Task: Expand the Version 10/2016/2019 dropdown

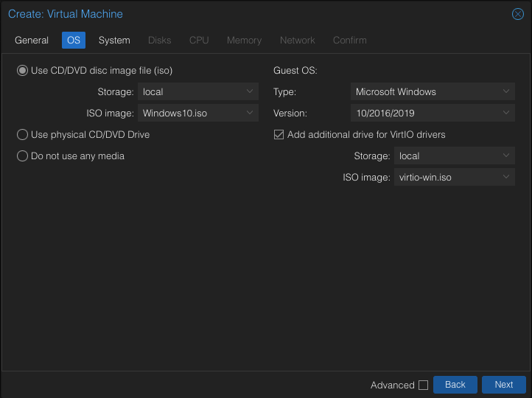Action: coord(506,114)
